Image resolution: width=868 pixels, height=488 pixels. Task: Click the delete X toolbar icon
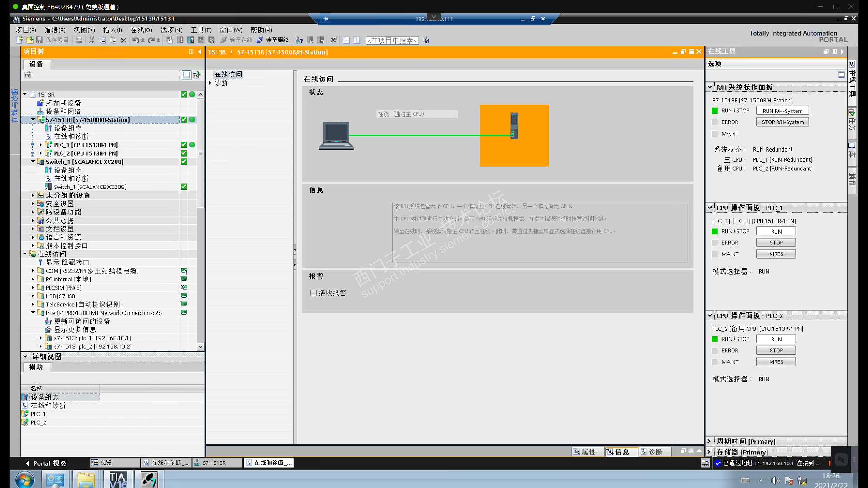click(123, 40)
